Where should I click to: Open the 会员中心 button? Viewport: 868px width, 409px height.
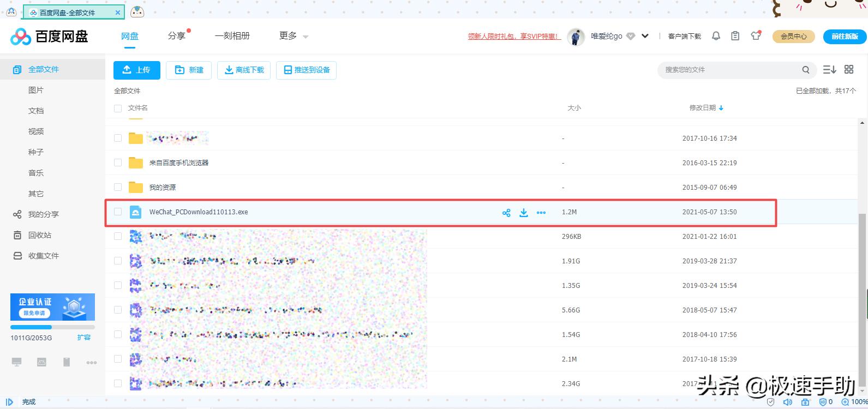[x=793, y=37]
